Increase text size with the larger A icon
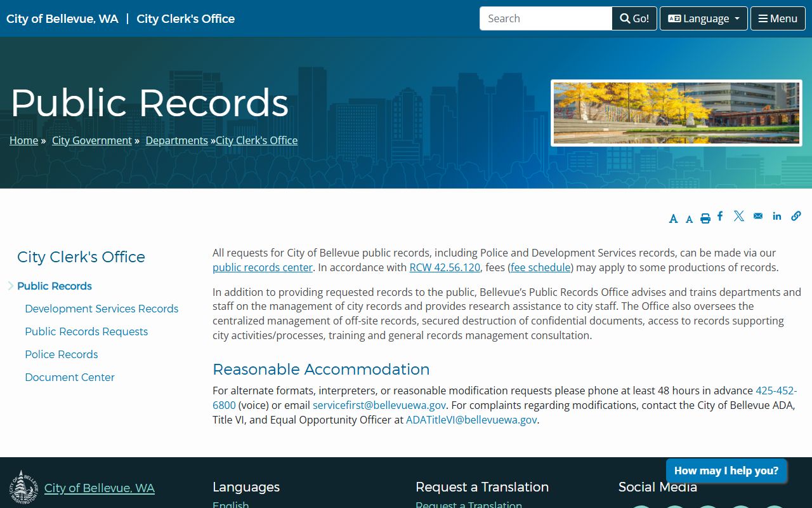Viewport: 812px width, 508px height. [x=673, y=219]
